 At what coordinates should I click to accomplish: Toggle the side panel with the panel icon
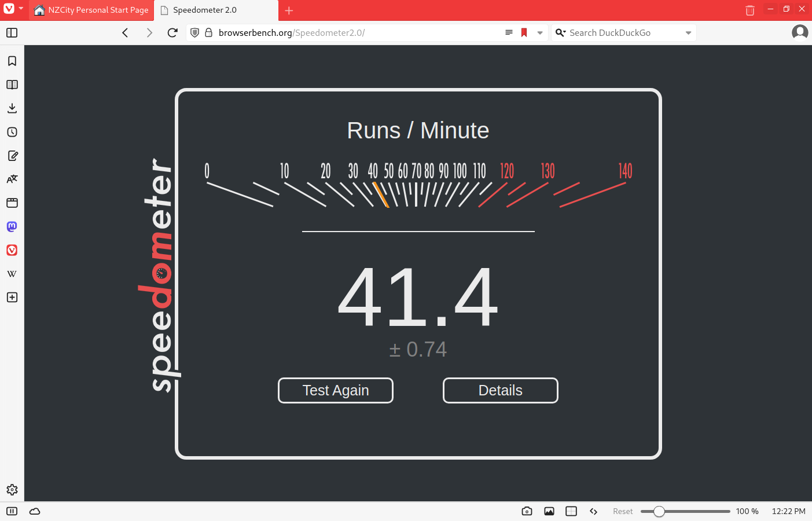point(12,32)
